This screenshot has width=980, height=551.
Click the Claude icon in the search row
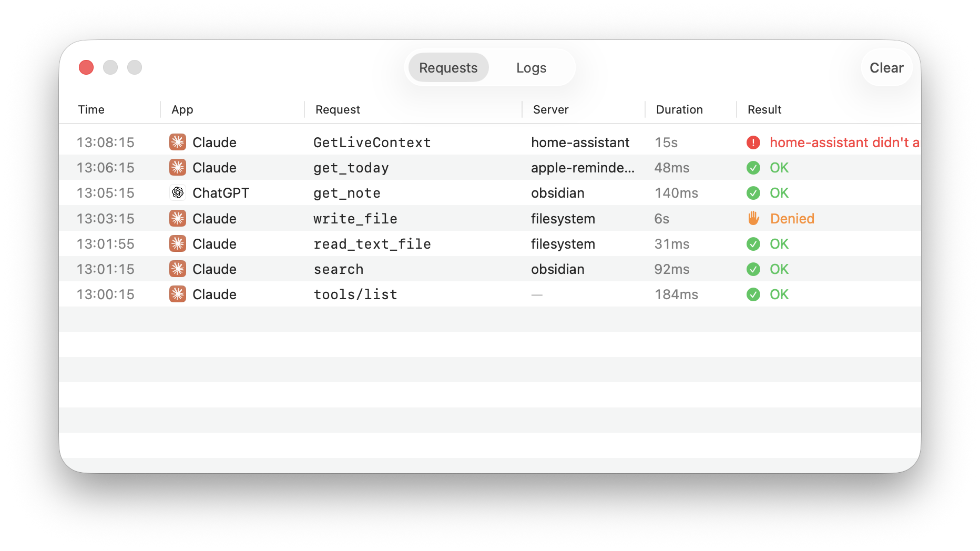178,269
